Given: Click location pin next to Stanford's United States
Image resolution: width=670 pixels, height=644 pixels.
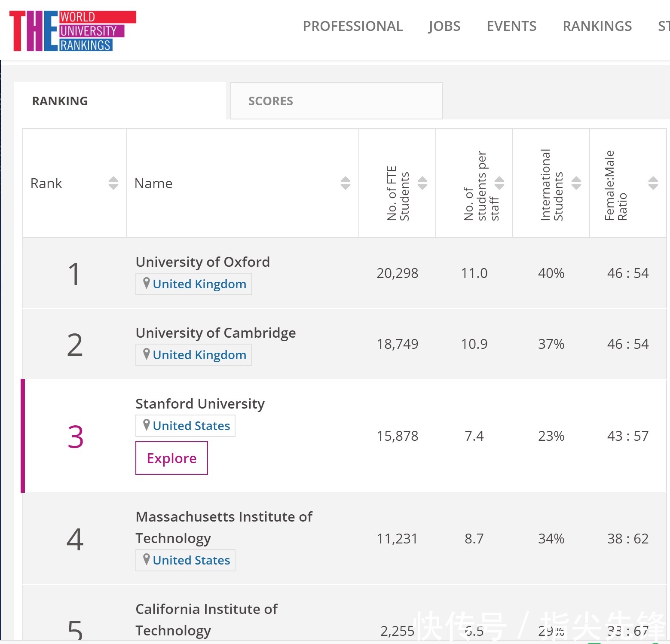Looking at the screenshot, I should 147,425.
